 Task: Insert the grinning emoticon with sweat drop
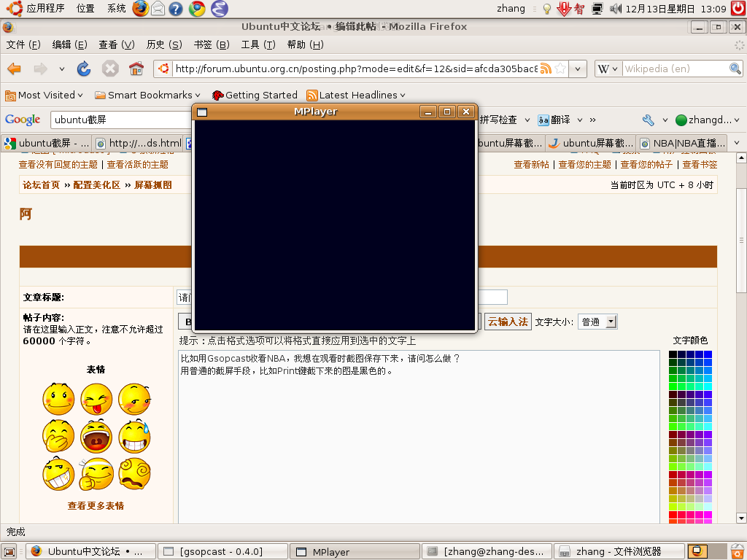point(134,436)
